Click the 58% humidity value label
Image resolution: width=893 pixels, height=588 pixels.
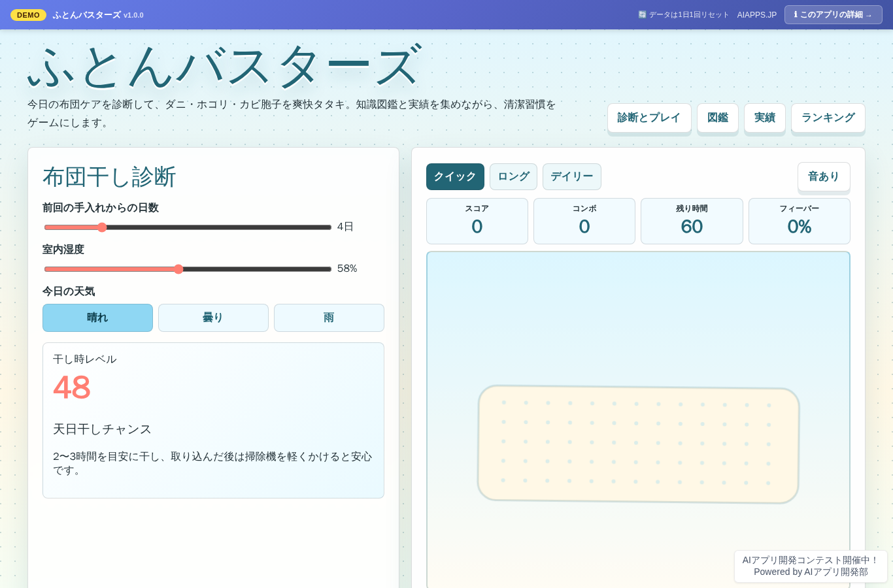click(x=347, y=269)
